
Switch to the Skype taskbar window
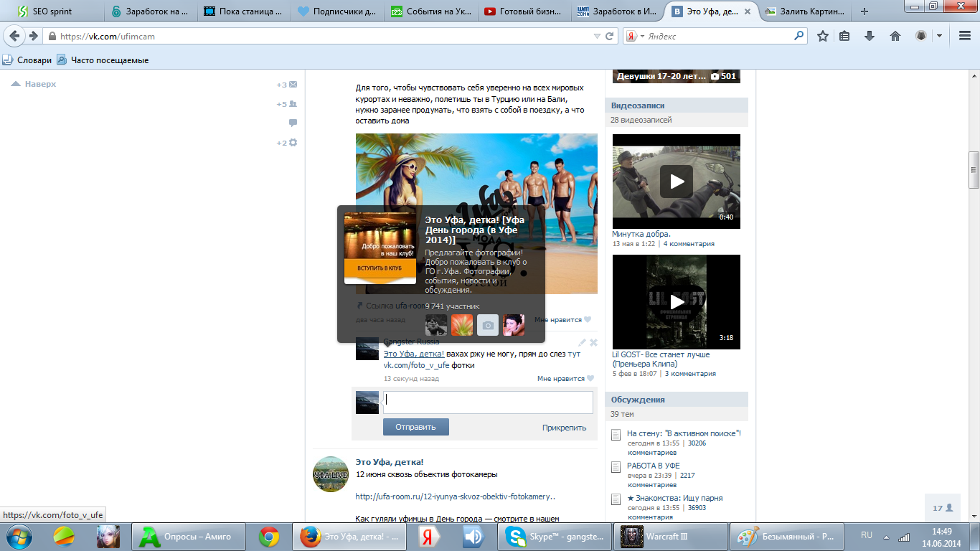click(x=555, y=537)
